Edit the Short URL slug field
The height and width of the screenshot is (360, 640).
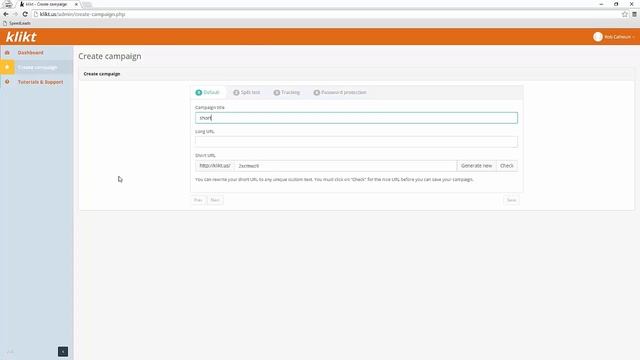346,166
